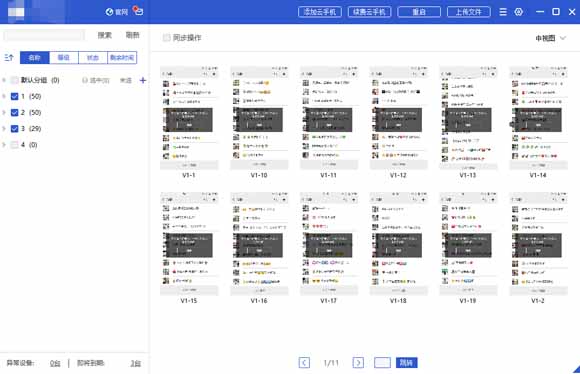The image size is (580, 374).
Task: Click the 刷新 refresh button
Action: 132,35
